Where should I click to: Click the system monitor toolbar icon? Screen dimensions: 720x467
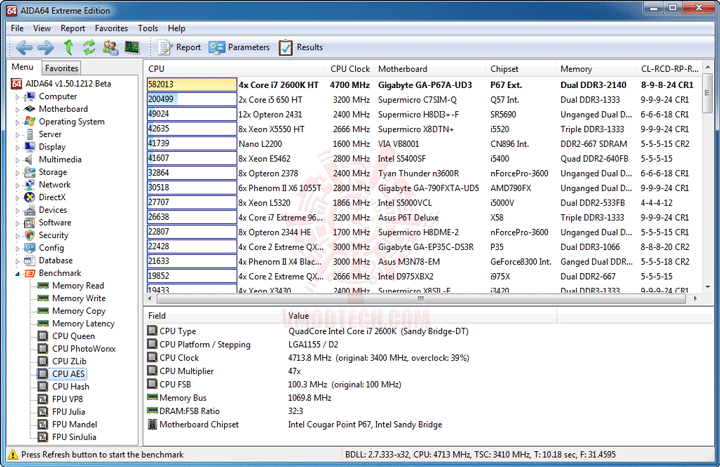(x=132, y=47)
